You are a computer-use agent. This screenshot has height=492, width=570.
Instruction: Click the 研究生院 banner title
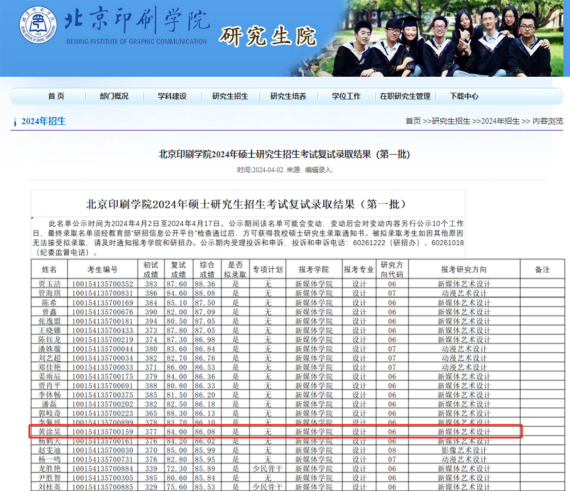pyautogui.click(x=268, y=36)
